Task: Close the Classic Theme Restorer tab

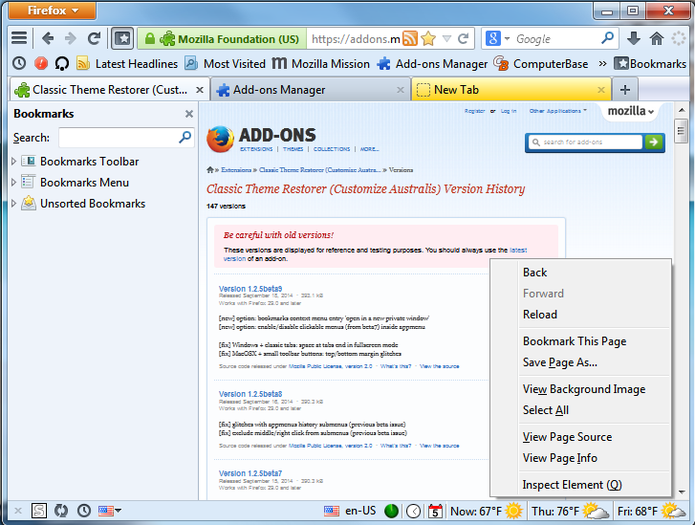Action: click(200, 90)
